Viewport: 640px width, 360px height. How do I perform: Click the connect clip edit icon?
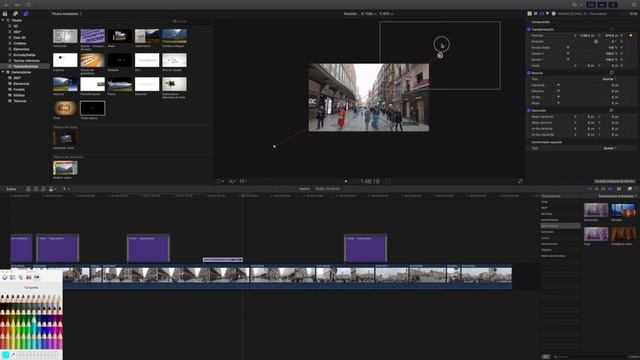(x=29, y=189)
